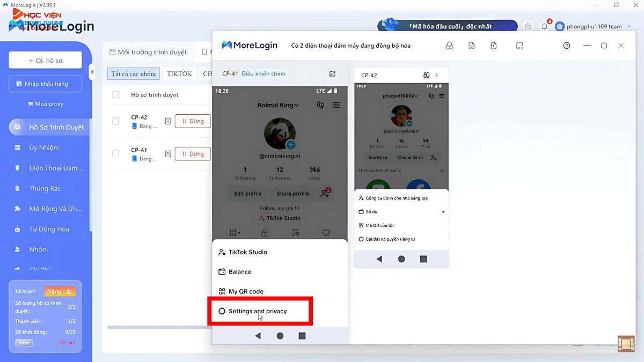Image resolution: width=644 pixels, height=362 pixels.
Task: Click the group sync icon in cloud phone toolbar
Action: point(450,46)
